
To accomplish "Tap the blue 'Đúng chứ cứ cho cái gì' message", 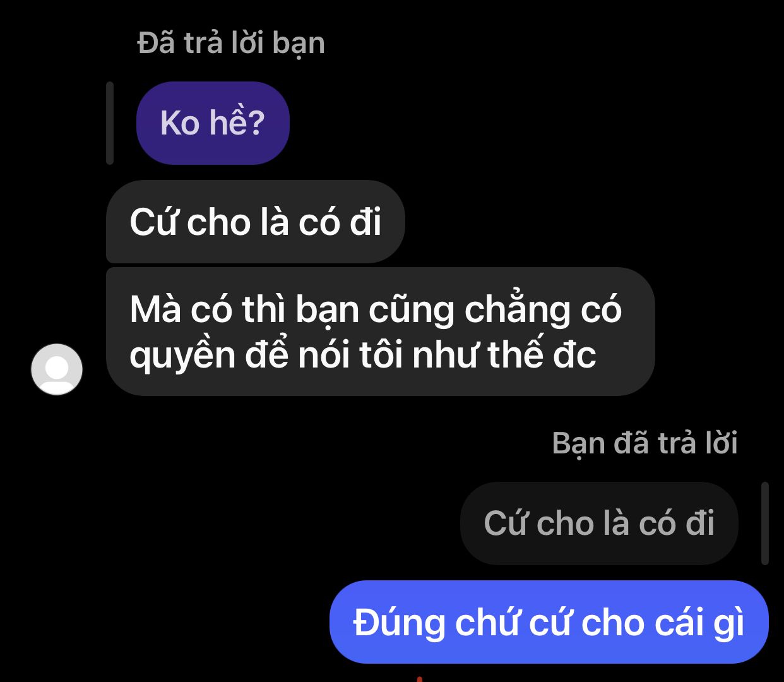I will [x=549, y=622].
